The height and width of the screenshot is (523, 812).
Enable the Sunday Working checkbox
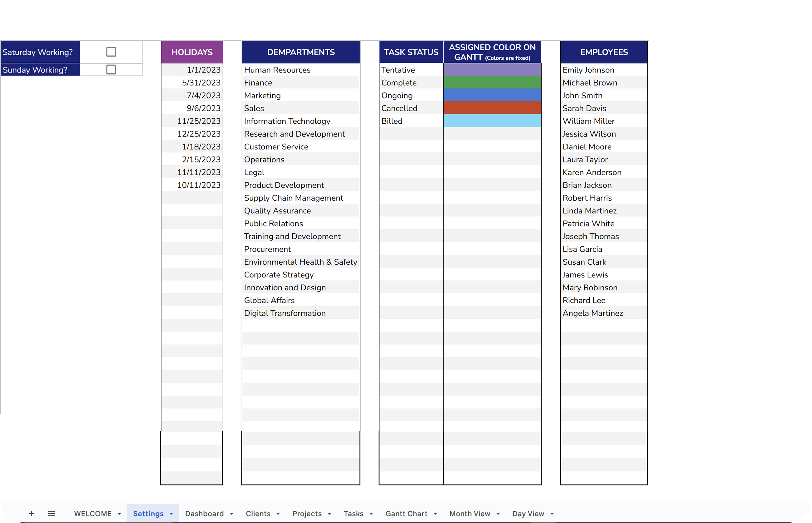(111, 70)
